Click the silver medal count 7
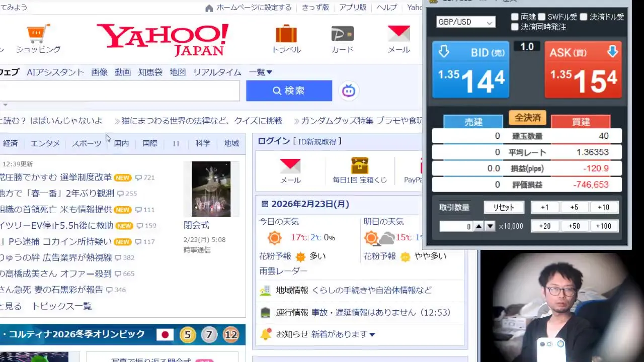644x362 pixels. pos(210,334)
